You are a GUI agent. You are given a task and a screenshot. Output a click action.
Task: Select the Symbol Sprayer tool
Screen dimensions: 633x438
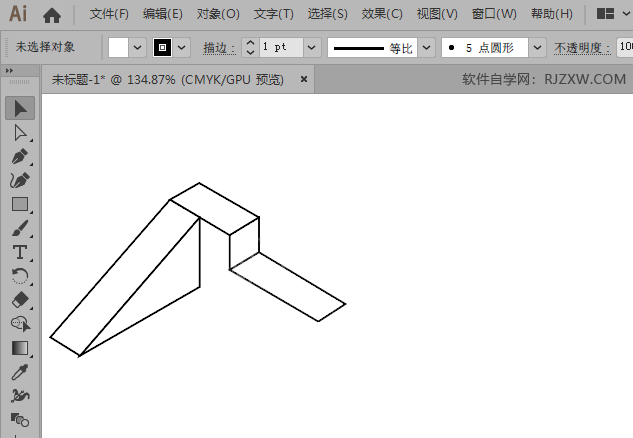coord(20,396)
